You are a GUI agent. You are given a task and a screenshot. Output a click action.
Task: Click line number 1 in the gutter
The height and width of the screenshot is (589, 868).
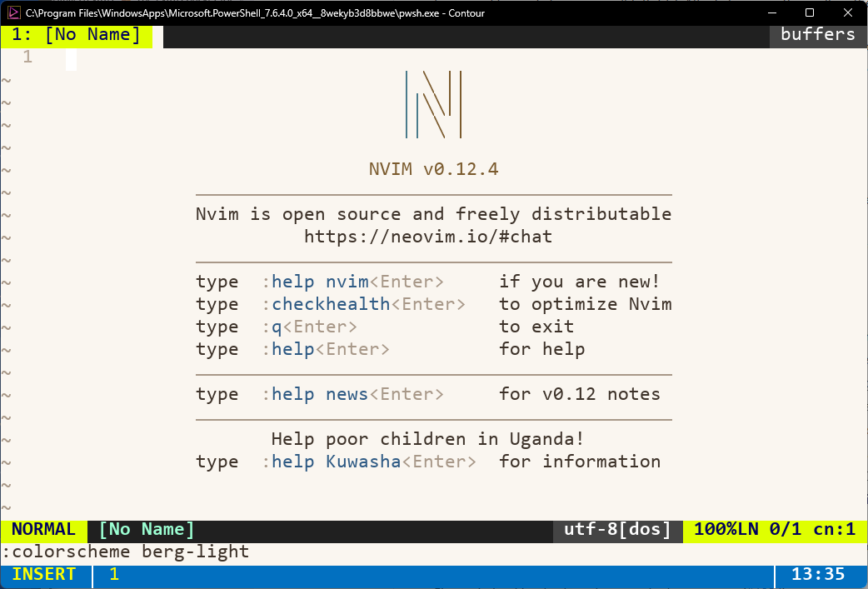[27, 57]
